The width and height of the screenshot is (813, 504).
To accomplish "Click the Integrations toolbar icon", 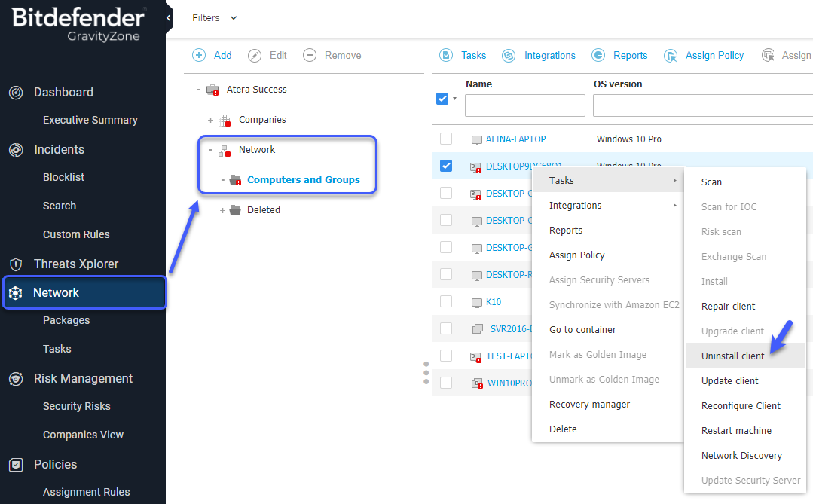I will point(509,55).
